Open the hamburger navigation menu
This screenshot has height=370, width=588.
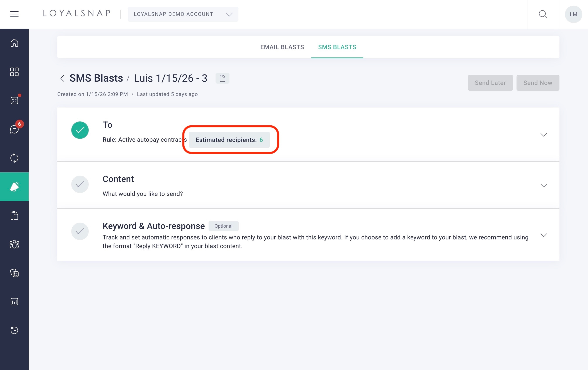coord(14,14)
